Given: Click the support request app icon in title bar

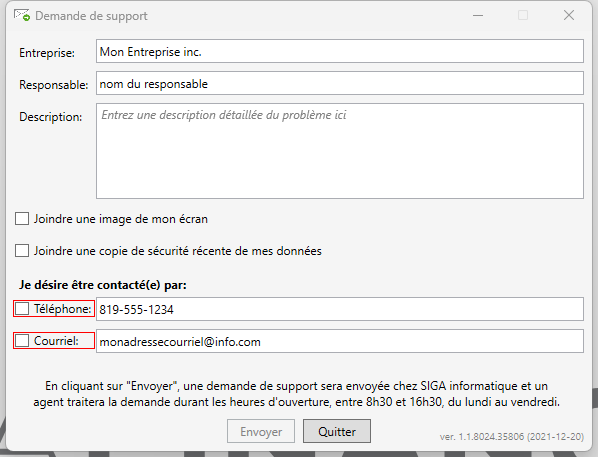Looking at the screenshot, I should pyautogui.click(x=22, y=15).
